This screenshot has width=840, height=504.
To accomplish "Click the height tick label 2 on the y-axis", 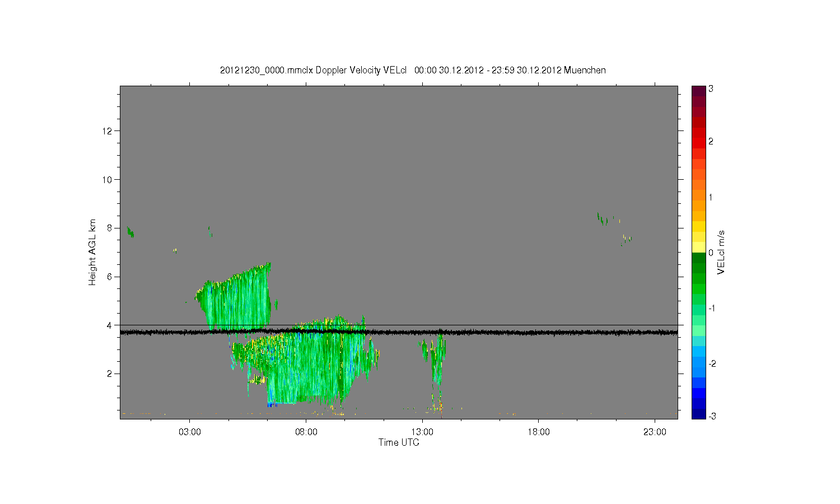I will click(x=110, y=374).
